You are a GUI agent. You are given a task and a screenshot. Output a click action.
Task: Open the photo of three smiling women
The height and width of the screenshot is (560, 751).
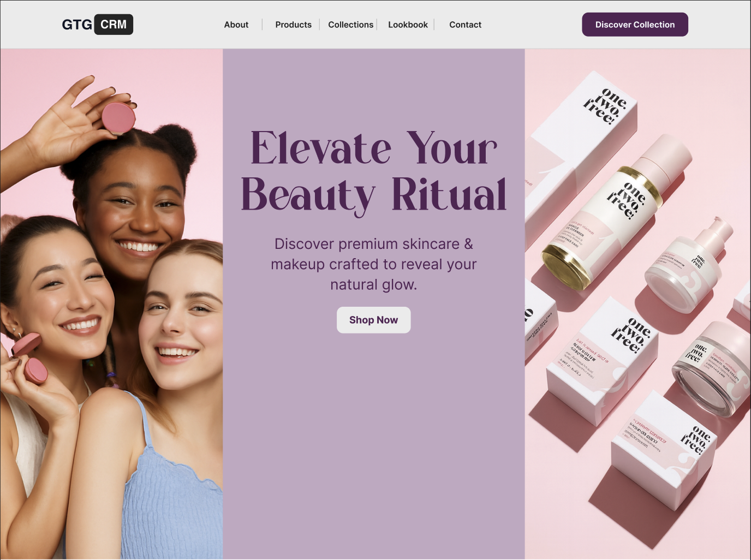click(x=111, y=304)
